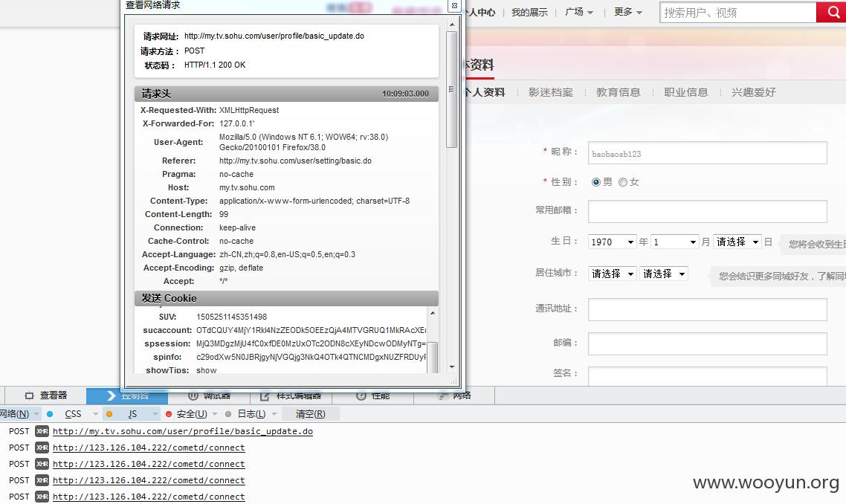This screenshot has height=504, width=846.
Task: Focus the user and video search box
Action: pos(738,13)
